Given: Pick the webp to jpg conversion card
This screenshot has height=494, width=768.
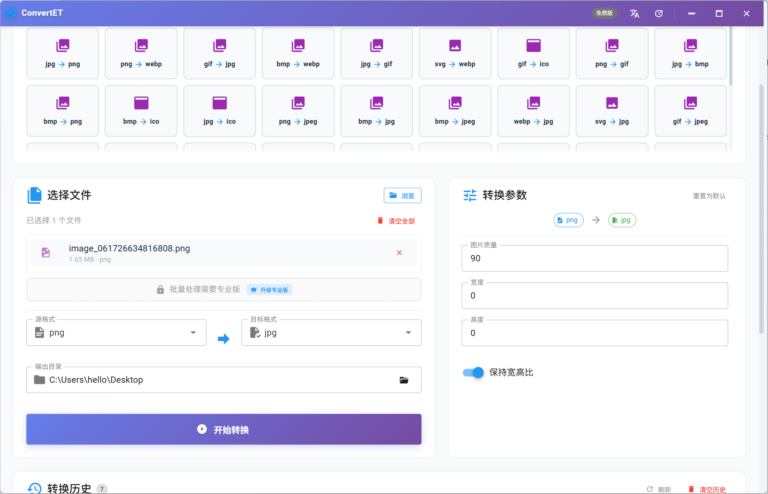Looking at the screenshot, I should [533, 111].
